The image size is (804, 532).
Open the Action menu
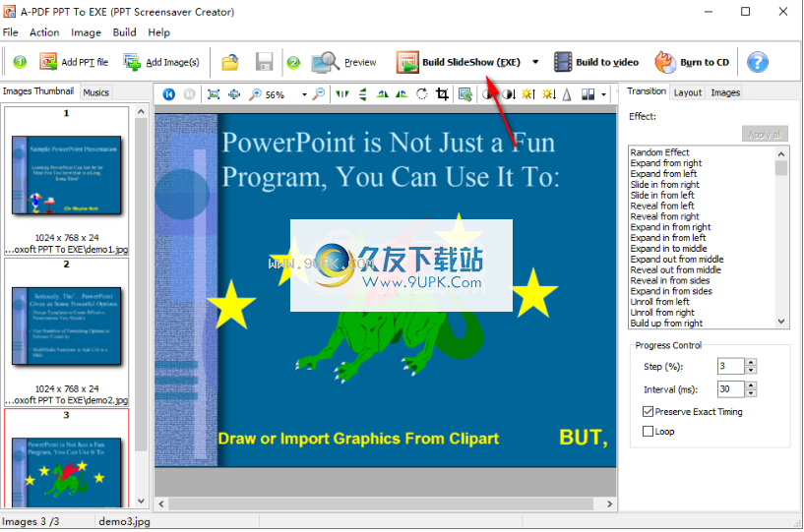click(44, 32)
